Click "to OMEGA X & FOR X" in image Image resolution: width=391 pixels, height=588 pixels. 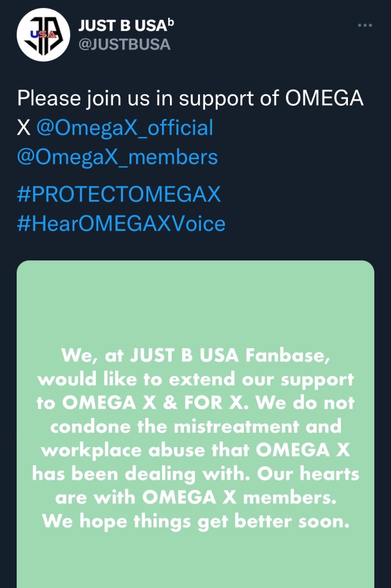[144, 402]
